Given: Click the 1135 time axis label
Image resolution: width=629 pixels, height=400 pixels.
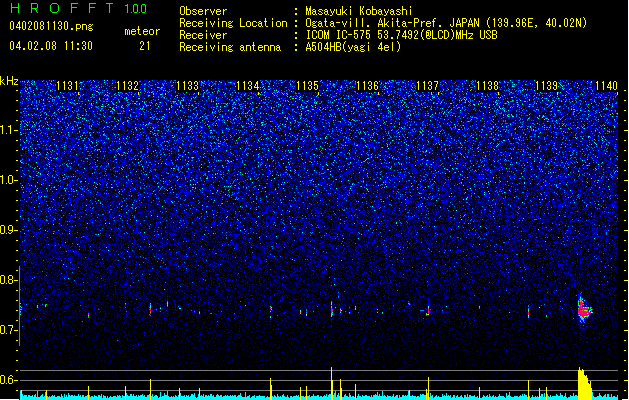Looking at the screenshot, I should coord(307,86).
